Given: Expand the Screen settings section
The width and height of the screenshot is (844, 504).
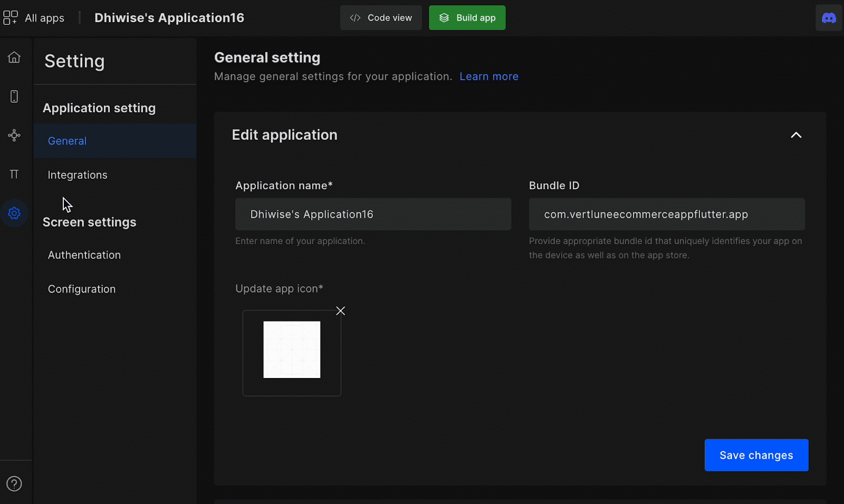Looking at the screenshot, I should pos(89,222).
